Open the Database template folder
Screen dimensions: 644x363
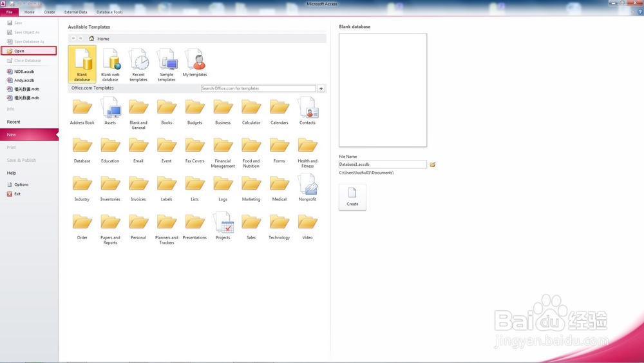(82, 150)
